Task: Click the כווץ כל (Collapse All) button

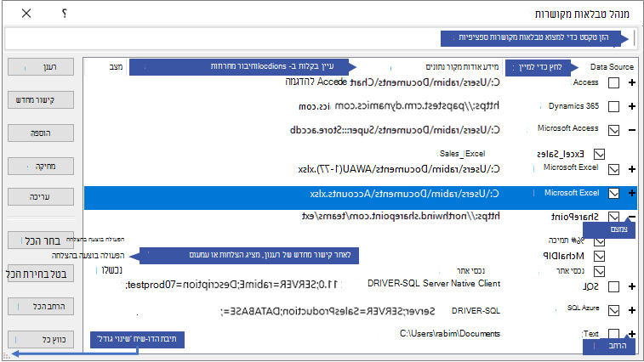Action: (x=41, y=340)
